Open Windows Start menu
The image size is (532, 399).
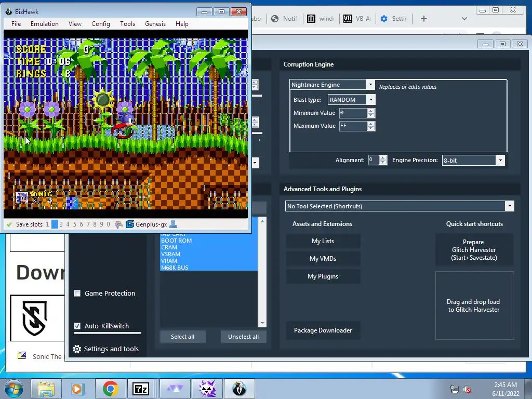click(14, 389)
